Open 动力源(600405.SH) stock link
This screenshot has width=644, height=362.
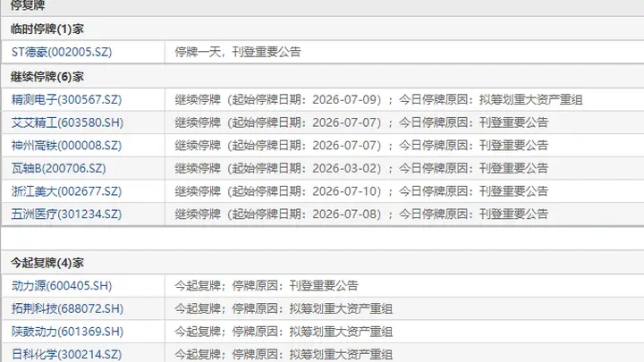click(x=62, y=286)
